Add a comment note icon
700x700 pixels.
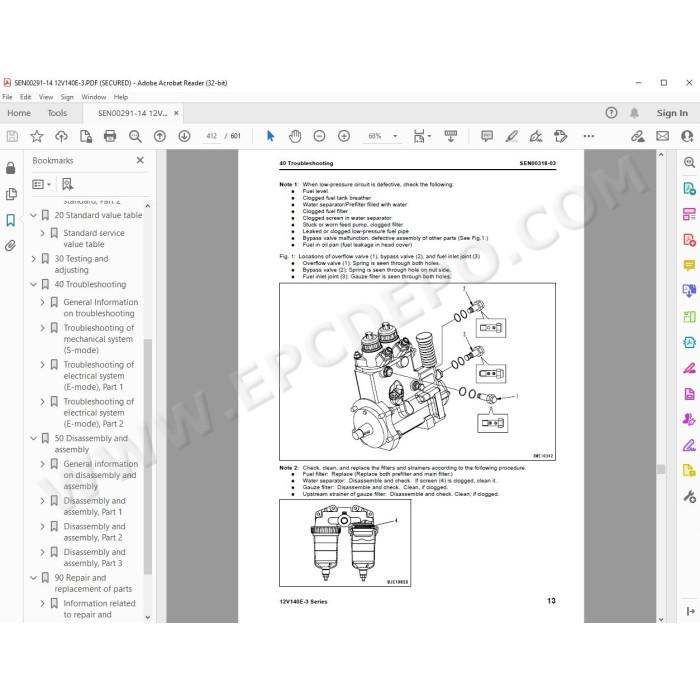pos(487,136)
